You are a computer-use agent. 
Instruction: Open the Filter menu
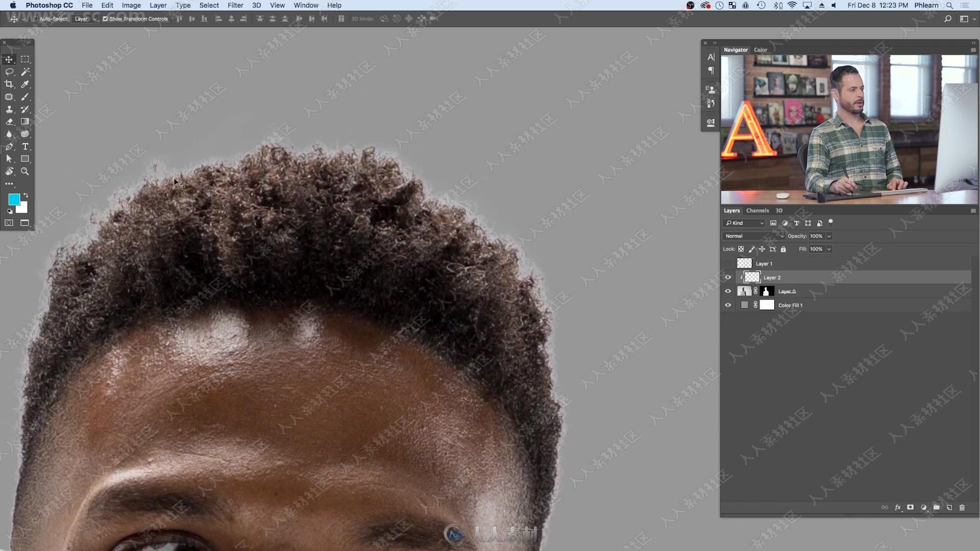click(x=236, y=6)
